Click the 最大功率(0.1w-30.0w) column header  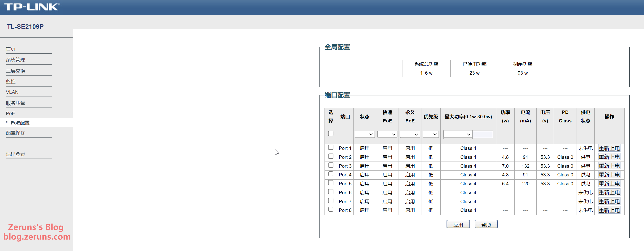coord(468,117)
